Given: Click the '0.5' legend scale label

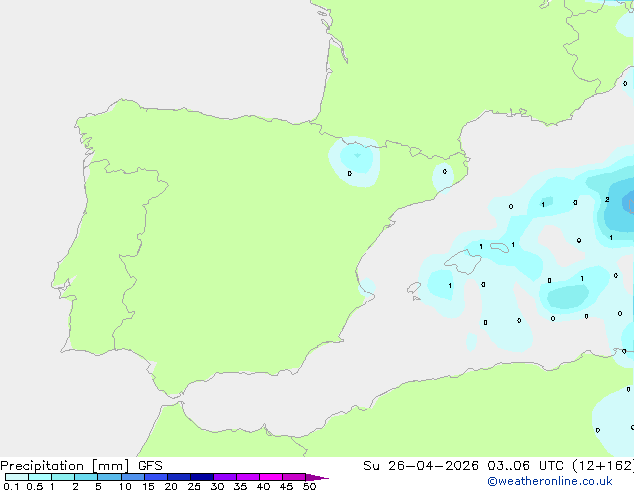Looking at the screenshot, I should (x=35, y=486).
